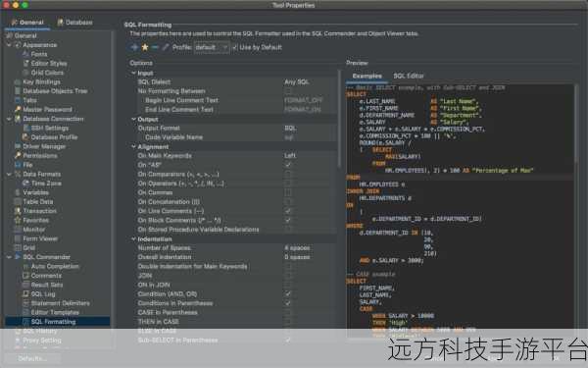
Task: Select Monitor in the settings tree
Action: click(x=34, y=229)
